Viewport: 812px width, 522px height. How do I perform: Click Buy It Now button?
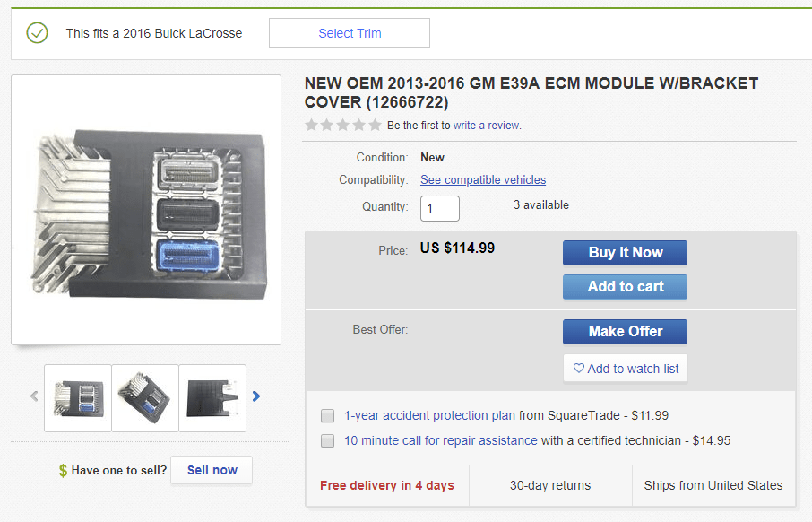click(625, 253)
